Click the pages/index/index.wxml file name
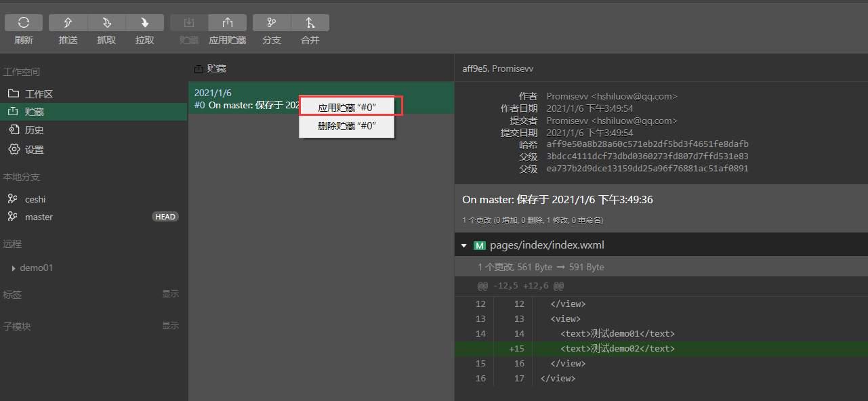Viewport: 868px width, 401px height. [x=547, y=245]
